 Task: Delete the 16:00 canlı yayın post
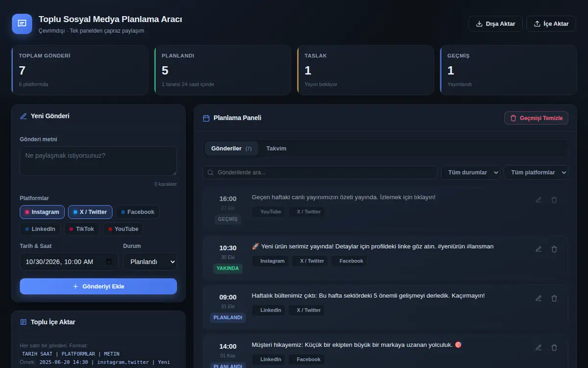pyautogui.click(x=554, y=200)
